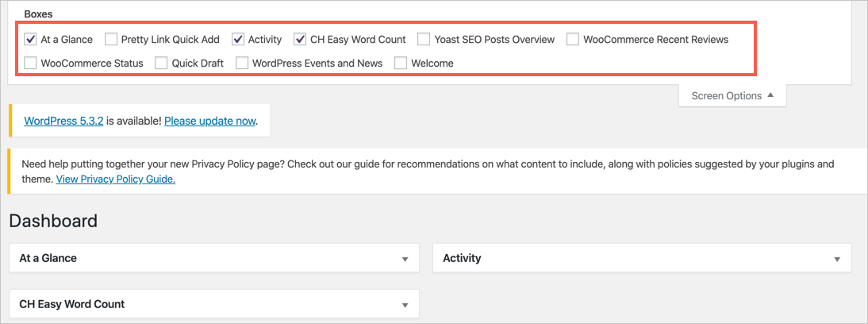Toggle the At a Glance panel arrow

click(405, 259)
